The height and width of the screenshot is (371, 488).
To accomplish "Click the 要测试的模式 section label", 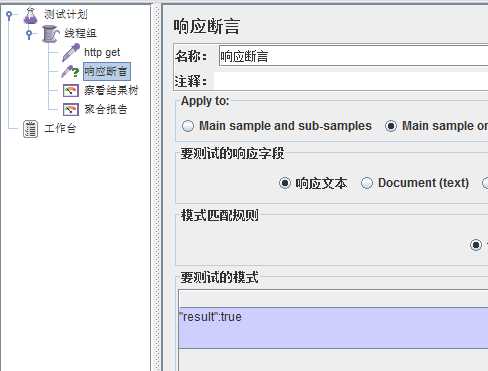I will [219, 277].
